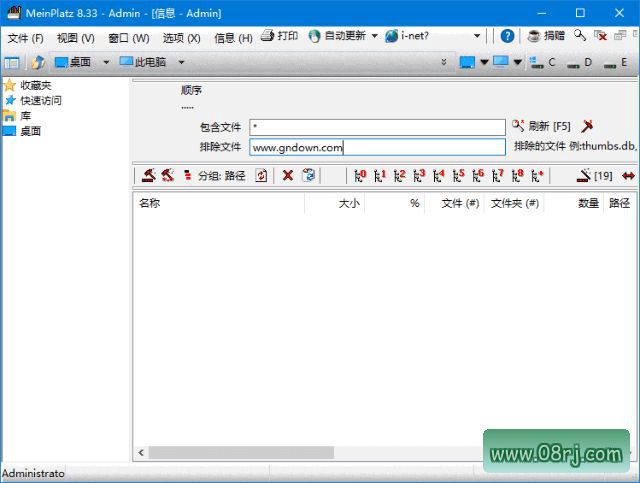
Task: Click the blue document reload icon
Action: [x=308, y=175]
